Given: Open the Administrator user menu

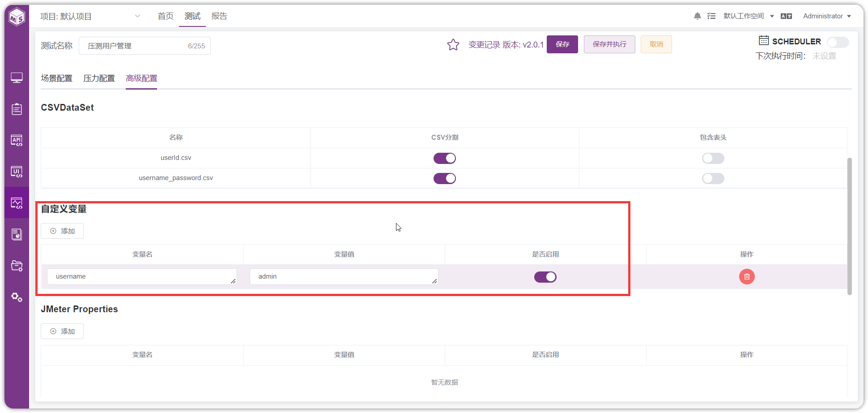Looking at the screenshot, I should [827, 16].
